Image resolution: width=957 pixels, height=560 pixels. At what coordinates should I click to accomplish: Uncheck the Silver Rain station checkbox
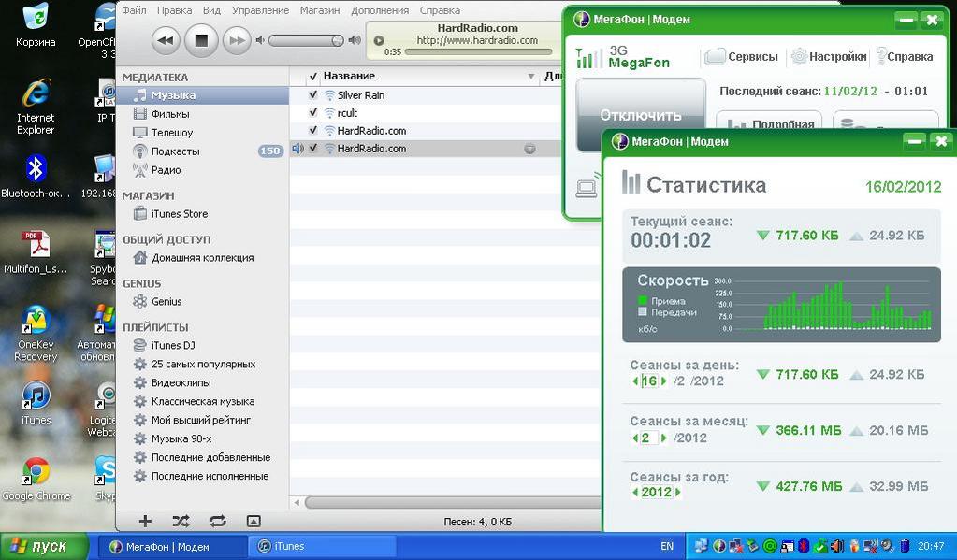coord(313,95)
